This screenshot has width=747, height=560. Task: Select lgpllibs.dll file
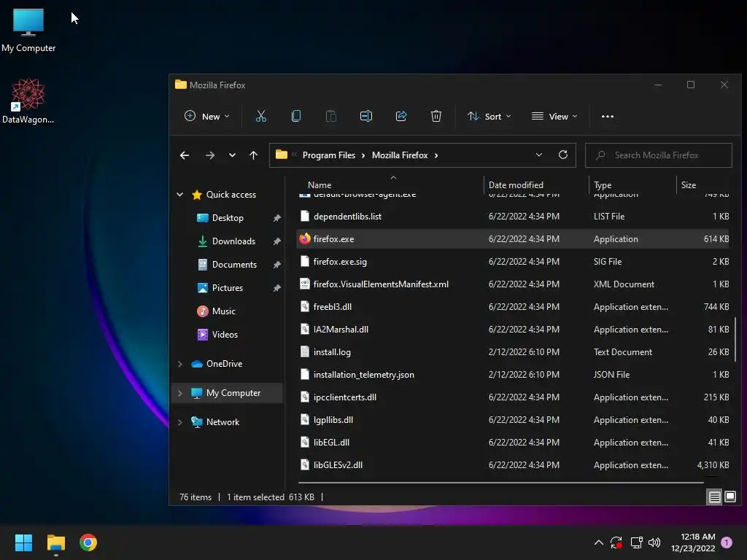click(513, 420)
